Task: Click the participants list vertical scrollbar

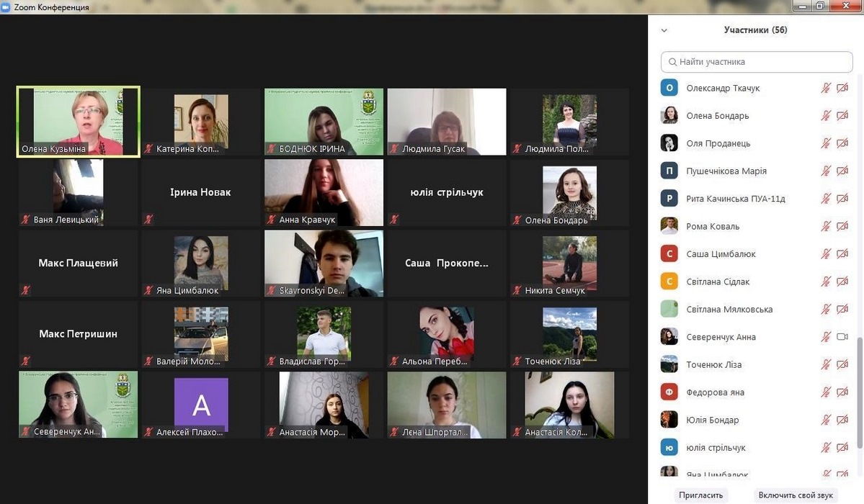Action: (x=858, y=360)
